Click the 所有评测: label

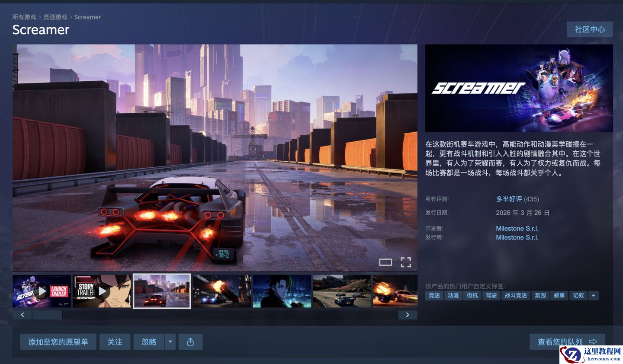click(437, 199)
